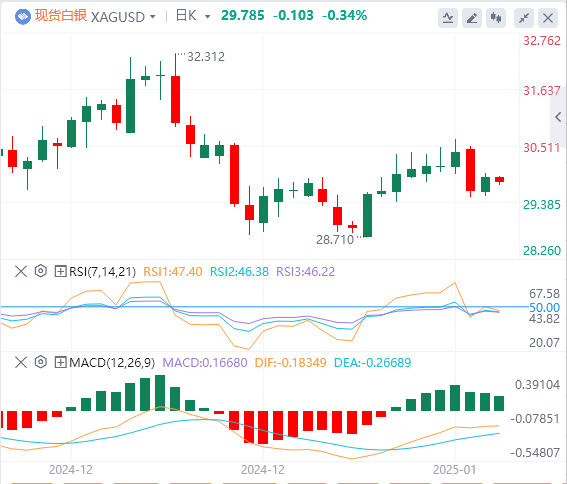Expand the RSI panel plus icon
This screenshot has width=567, height=484.
(60, 271)
